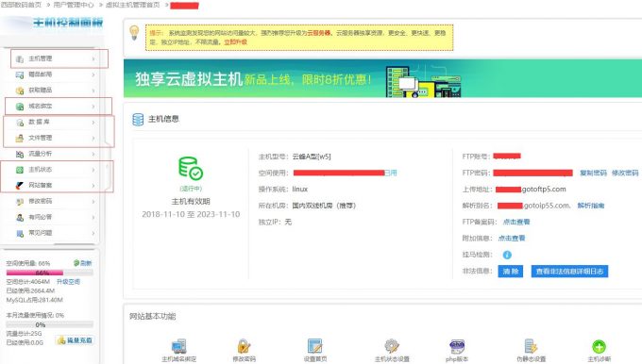Click the 云服务器 link in the tip
This screenshot has height=364, width=642.
pyautogui.click(x=319, y=33)
